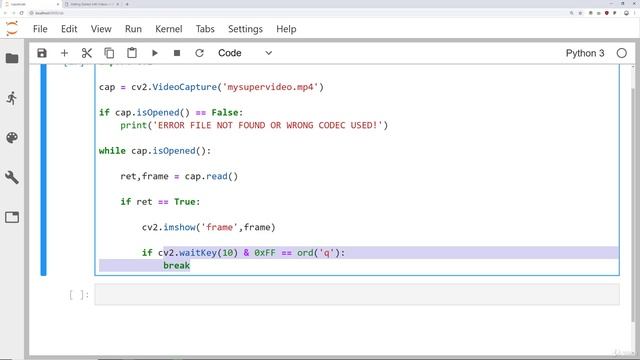Open the Help menu
Screen dimensions: 640x360
[286, 29]
